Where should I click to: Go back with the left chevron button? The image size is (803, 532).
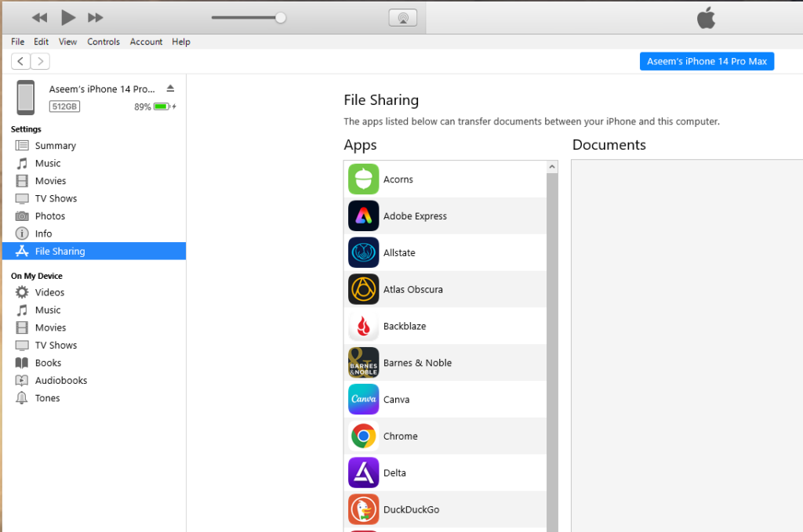click(x=20, y=61)
